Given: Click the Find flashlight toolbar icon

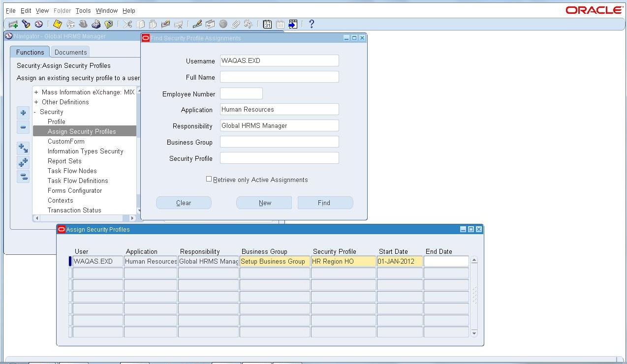Looking at the screenshot, I should pos(26,24).
